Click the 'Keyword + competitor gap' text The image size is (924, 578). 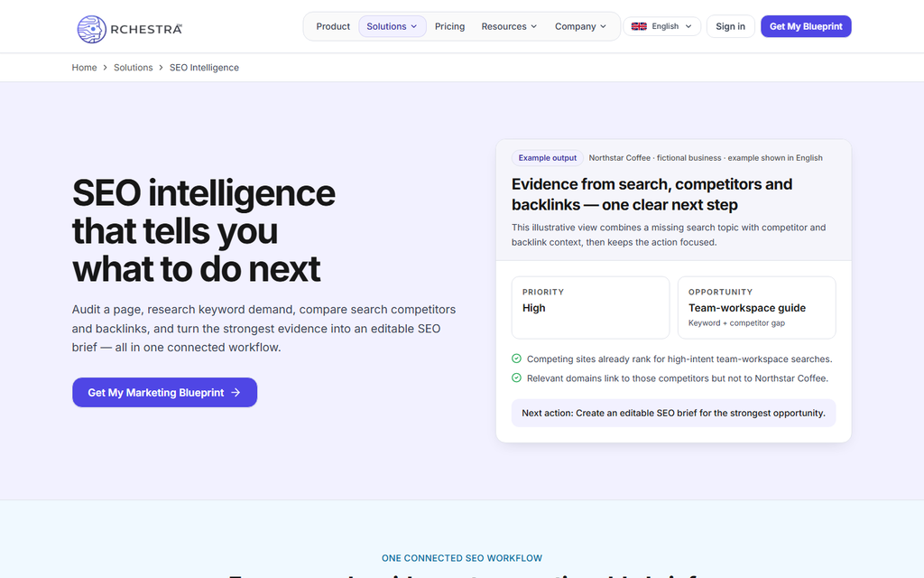pyautogui.click(x=736, y=323)
